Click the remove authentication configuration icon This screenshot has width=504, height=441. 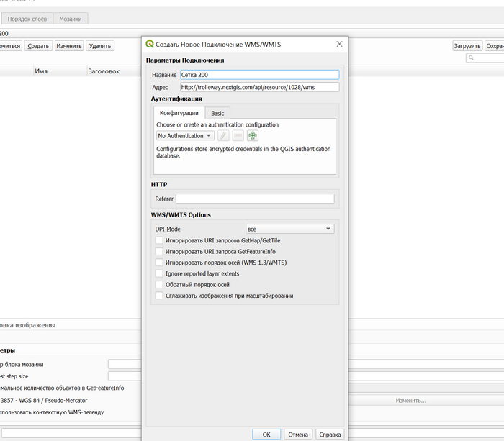point(238,135)
